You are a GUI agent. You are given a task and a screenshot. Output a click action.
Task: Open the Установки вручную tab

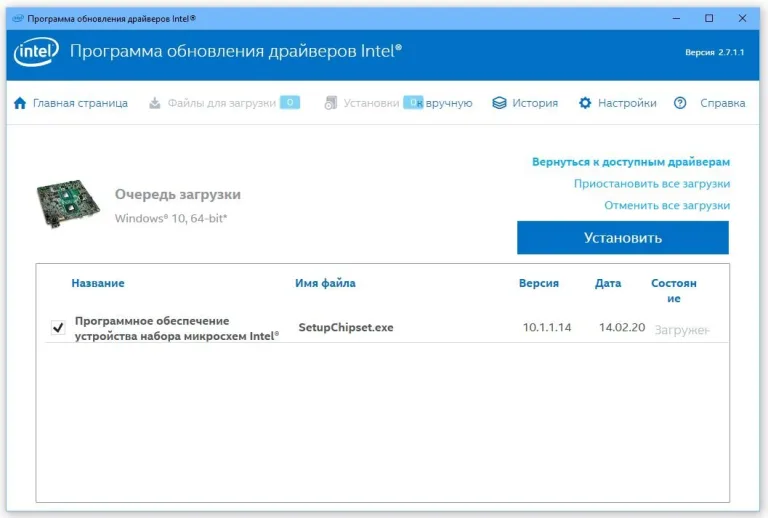tap(398, 103)
